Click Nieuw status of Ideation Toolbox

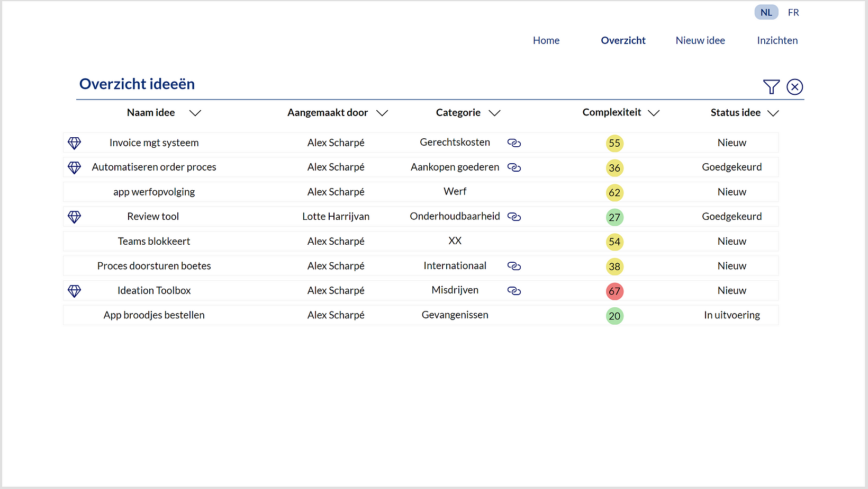point(732,291)
